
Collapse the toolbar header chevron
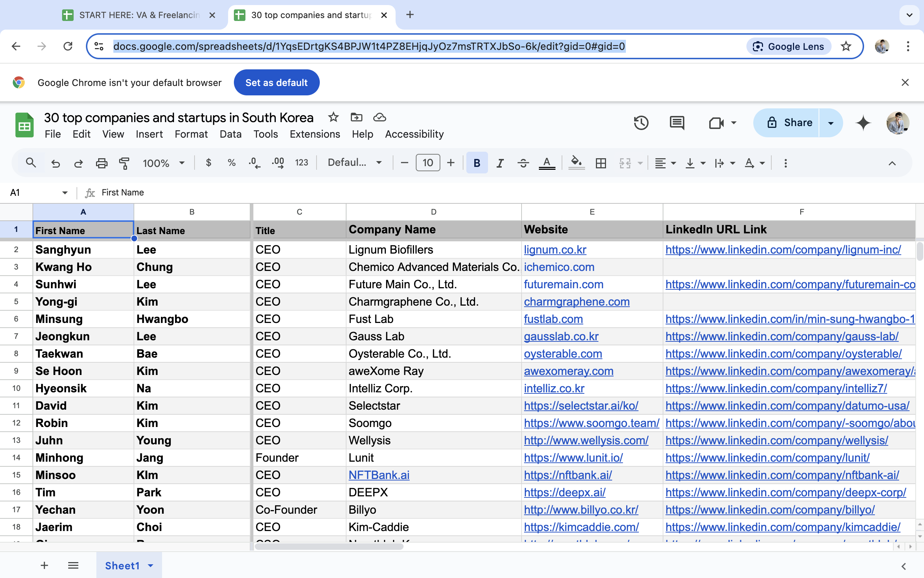[892, 163]
